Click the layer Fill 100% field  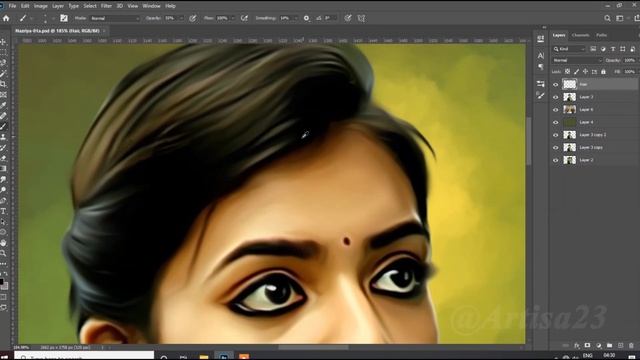coord(629,71)
